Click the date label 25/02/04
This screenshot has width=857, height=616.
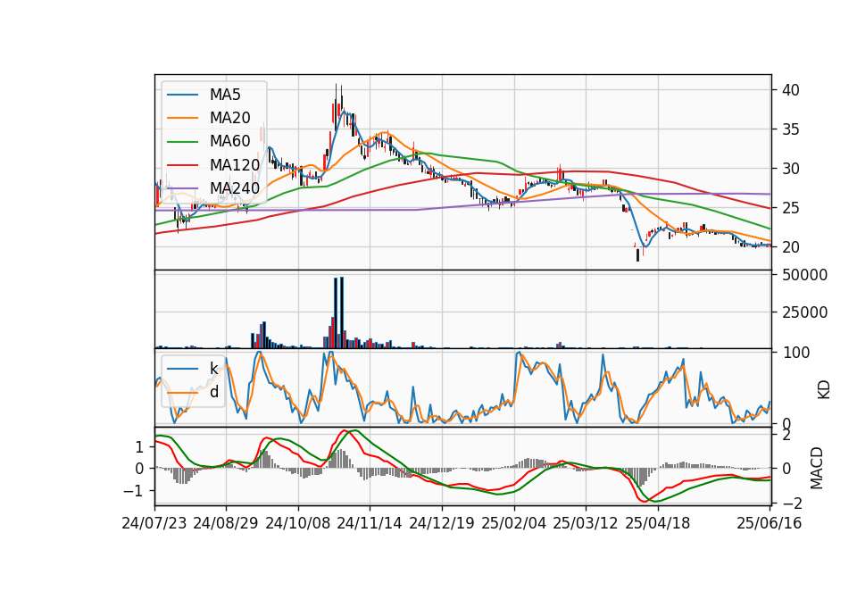click(514, 524)
